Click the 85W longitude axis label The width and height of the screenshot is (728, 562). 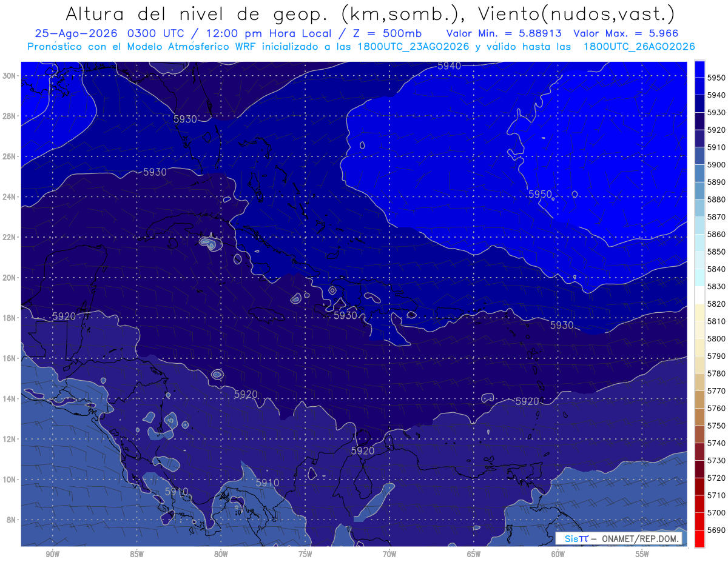pyautogui.click(x=136, y=554)
